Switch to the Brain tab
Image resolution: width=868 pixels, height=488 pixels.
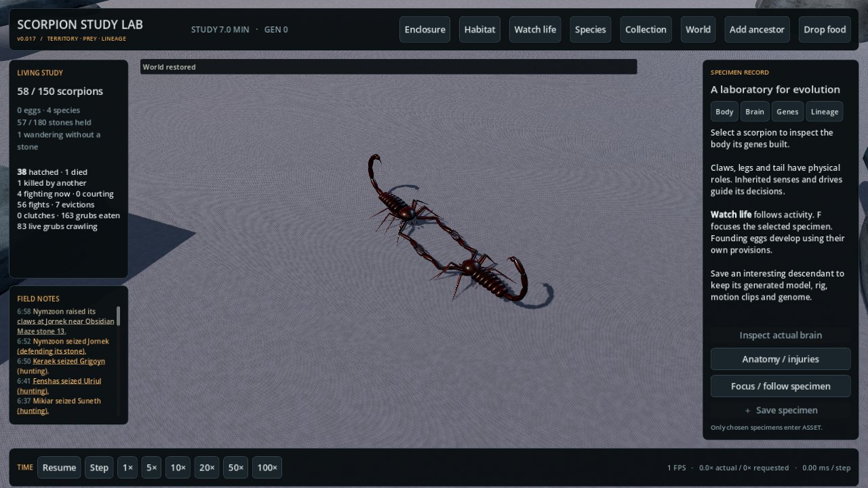[754, 112]
